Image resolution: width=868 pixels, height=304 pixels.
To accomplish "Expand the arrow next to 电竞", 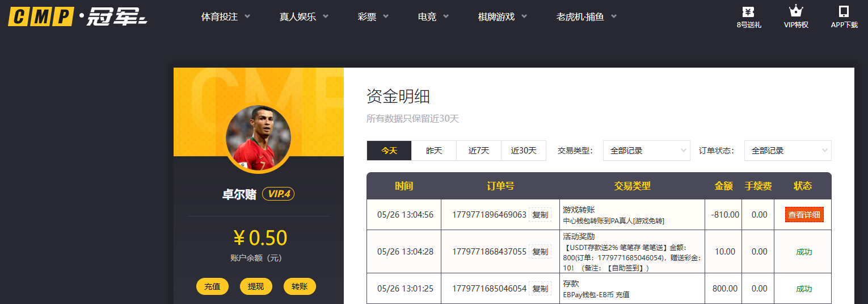I will (x=446, y=16).
